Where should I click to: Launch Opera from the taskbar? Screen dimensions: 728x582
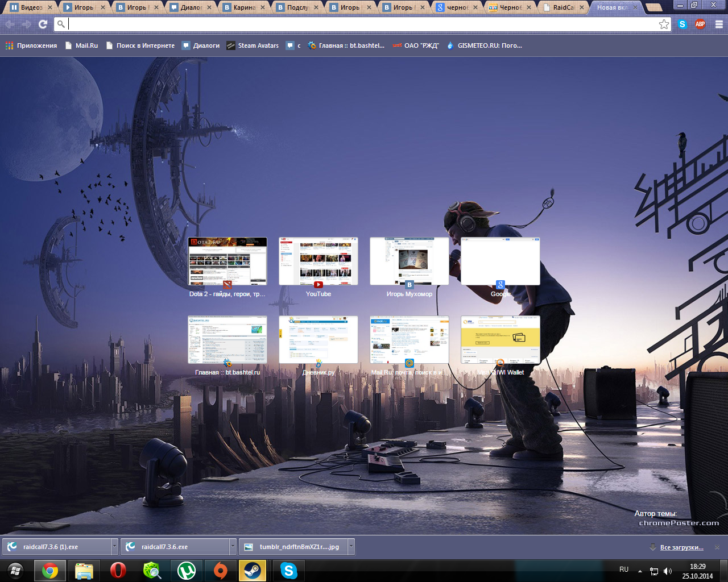[x=118, y=571]
